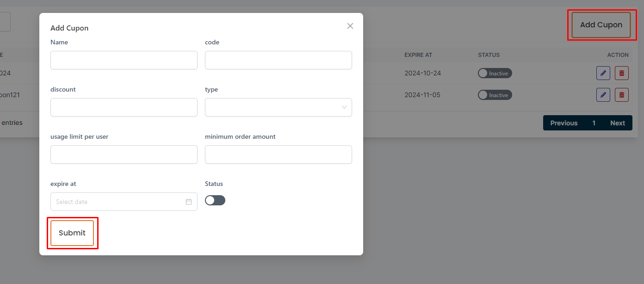Viewport: 644px width, 284px height.
Task: Open the calendar icon in expire at field
Action: [189, 202]
